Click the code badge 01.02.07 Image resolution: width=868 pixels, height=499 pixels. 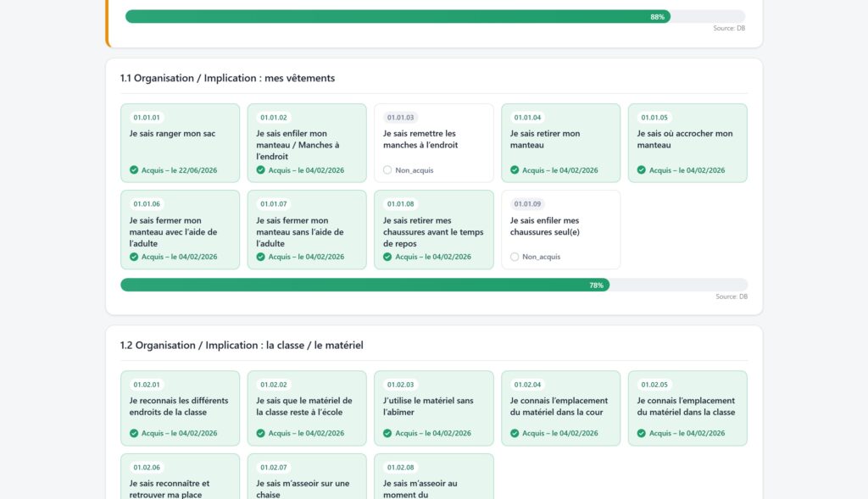click(274, 468)
